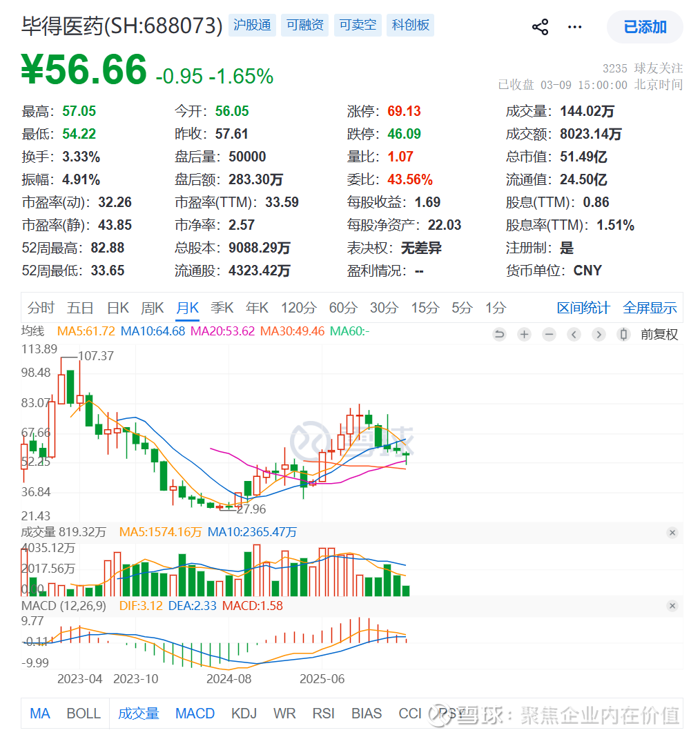Shift the chart right with the arrow icon
Screen dimensions: 700x737
click(599, 334)
